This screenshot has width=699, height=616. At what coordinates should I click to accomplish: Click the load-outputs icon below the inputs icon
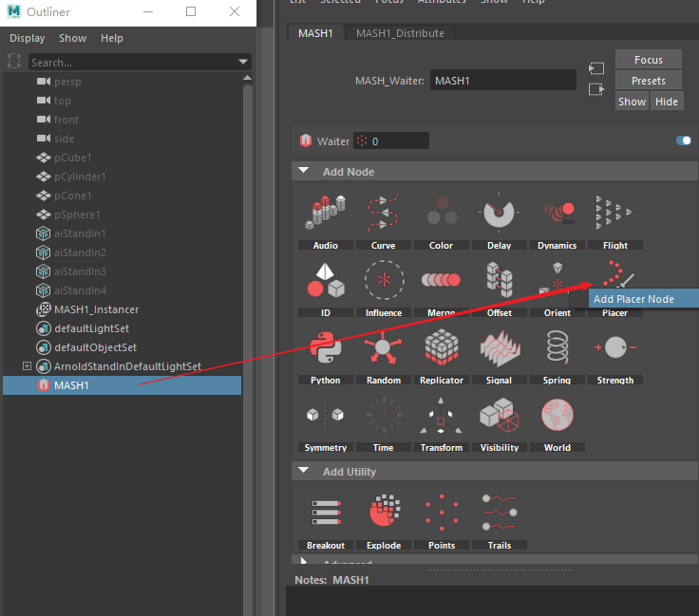coord(596,89)
